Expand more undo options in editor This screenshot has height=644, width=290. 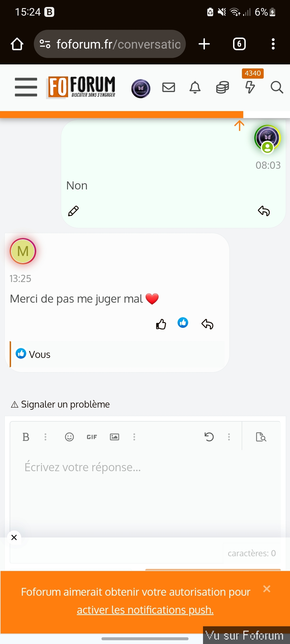229,437
